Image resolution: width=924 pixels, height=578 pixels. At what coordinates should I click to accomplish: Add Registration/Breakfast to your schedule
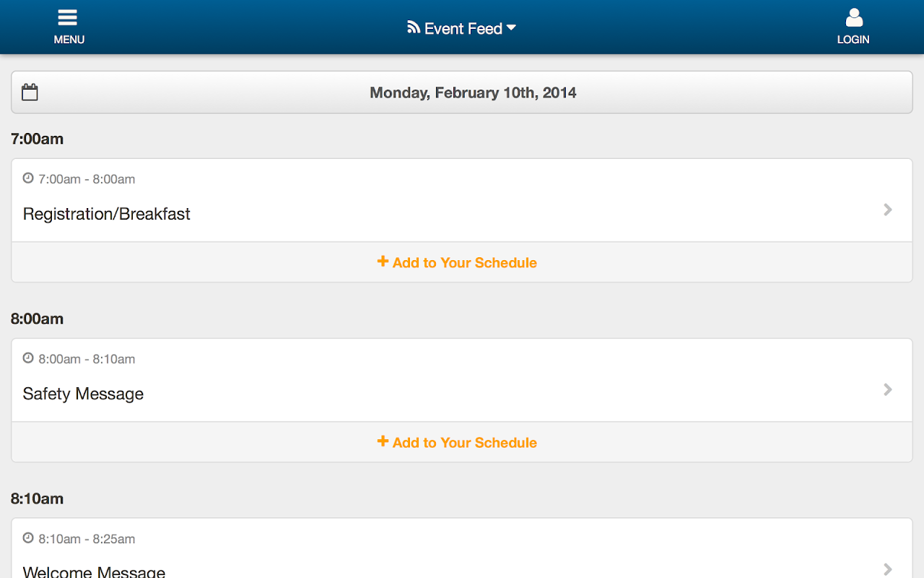tap(465, 263)
